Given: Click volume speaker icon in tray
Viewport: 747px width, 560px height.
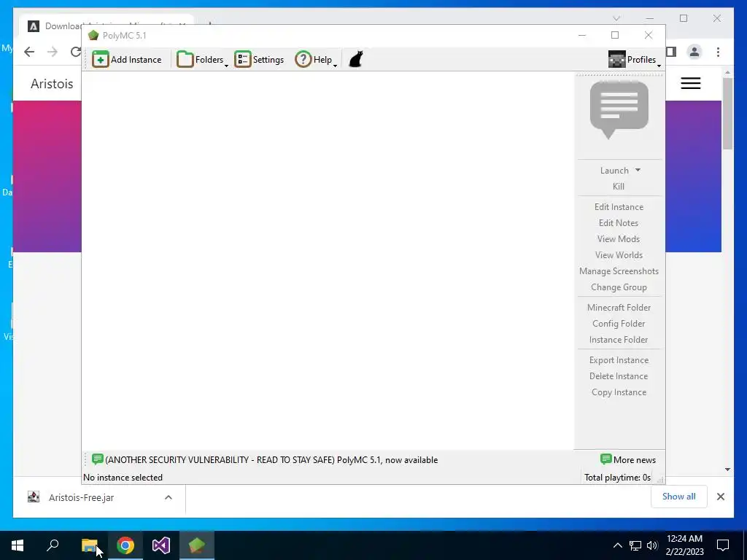Looking at the screenshot, I should pos(652,545).
